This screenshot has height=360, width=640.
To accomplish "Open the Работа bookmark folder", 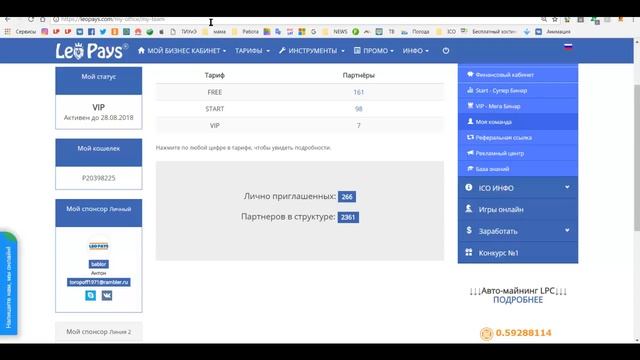I will click(245, 31).
